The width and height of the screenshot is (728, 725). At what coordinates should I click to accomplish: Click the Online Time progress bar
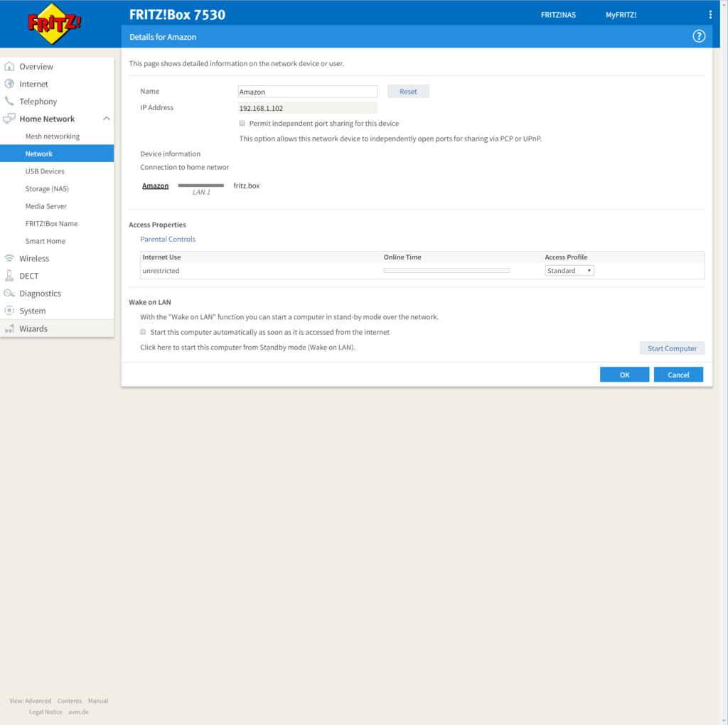coord(446,271)
